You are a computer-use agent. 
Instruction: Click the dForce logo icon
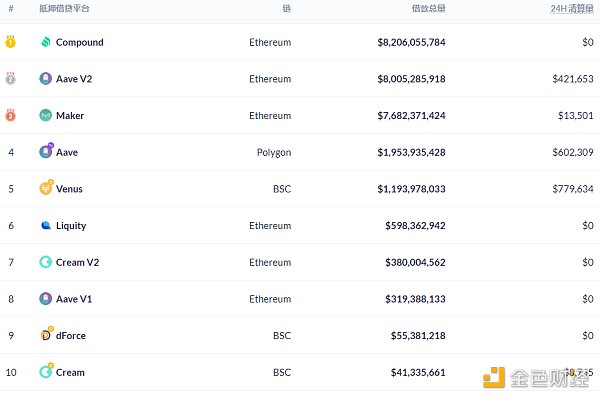click(47, 334)
